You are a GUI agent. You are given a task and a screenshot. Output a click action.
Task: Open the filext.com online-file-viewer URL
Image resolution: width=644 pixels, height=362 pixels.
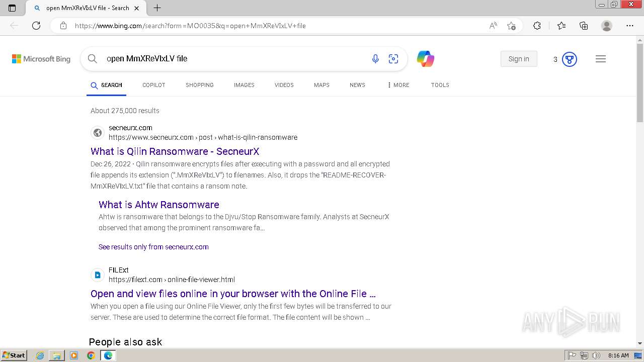pos(172,280)
